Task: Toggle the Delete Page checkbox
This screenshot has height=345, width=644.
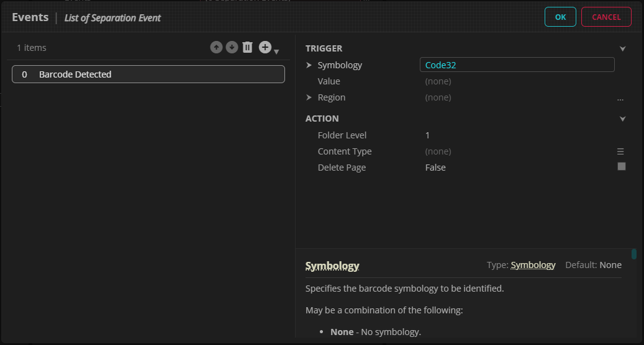Action: click(621, 167)
